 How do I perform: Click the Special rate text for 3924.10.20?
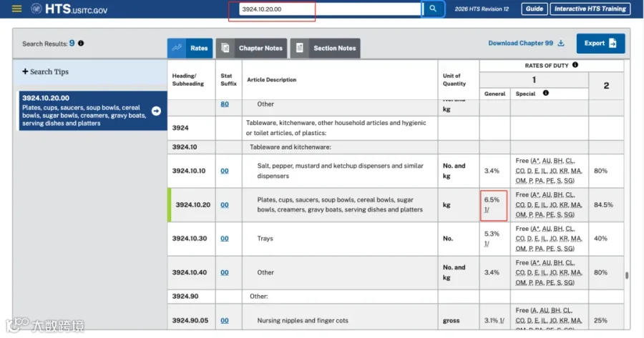tap(549, 204)
